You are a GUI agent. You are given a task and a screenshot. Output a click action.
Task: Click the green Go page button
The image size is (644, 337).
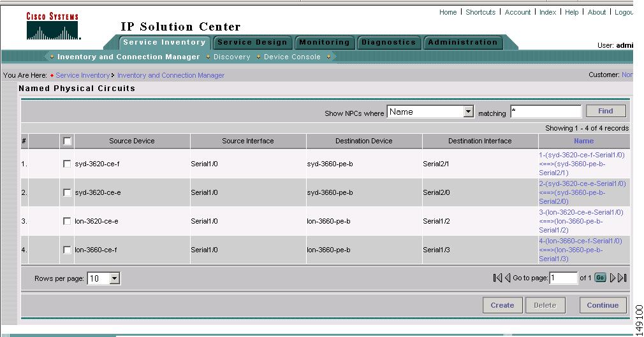(x=600, y=278)
